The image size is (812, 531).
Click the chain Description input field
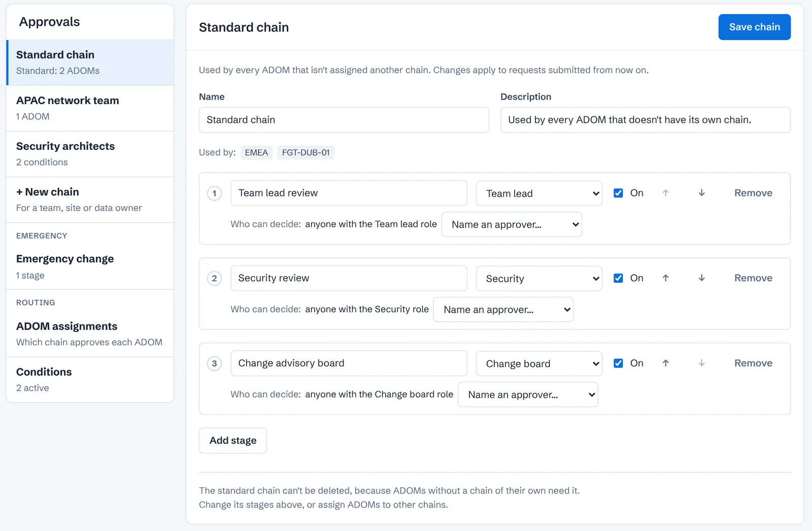[x=646, y=120]
